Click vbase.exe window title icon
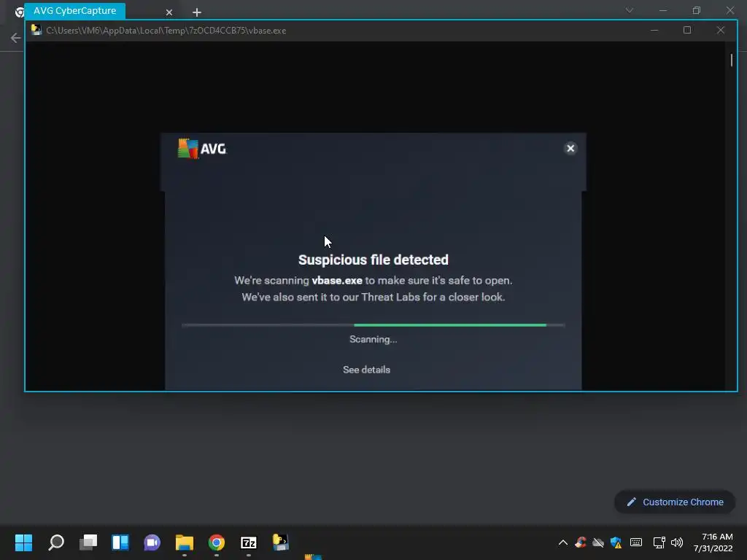 tap(36, 30)
